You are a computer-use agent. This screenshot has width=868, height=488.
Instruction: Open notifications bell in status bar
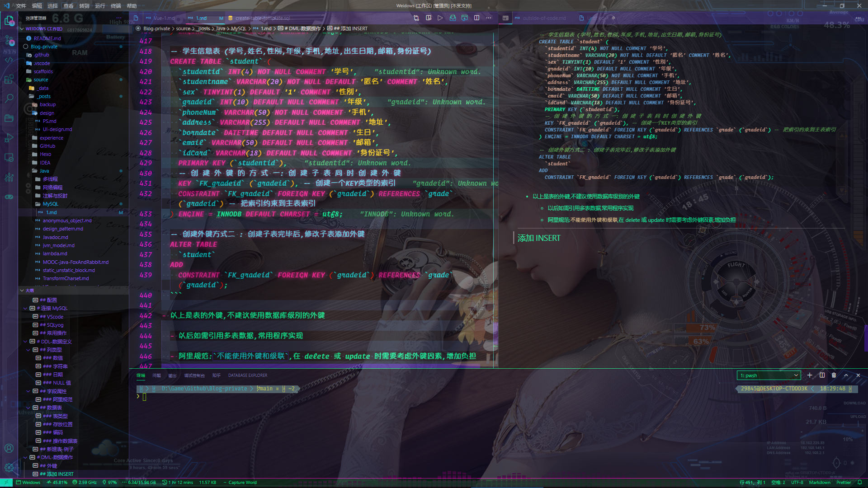859,483
